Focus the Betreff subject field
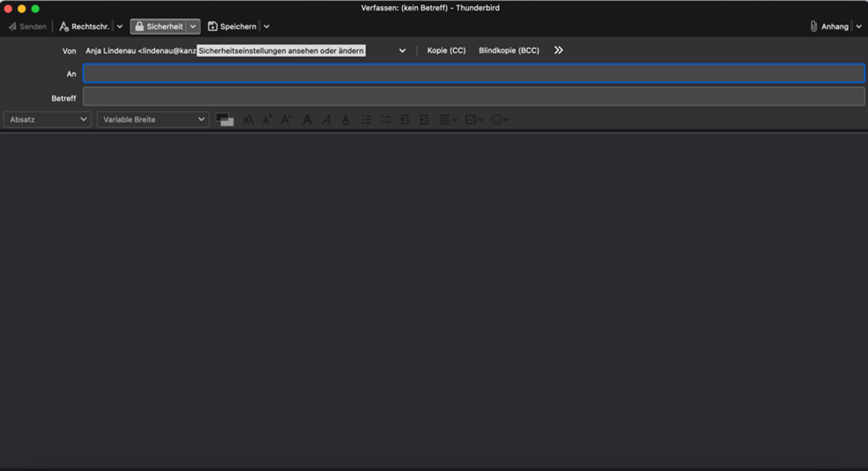 click(474, 97)
